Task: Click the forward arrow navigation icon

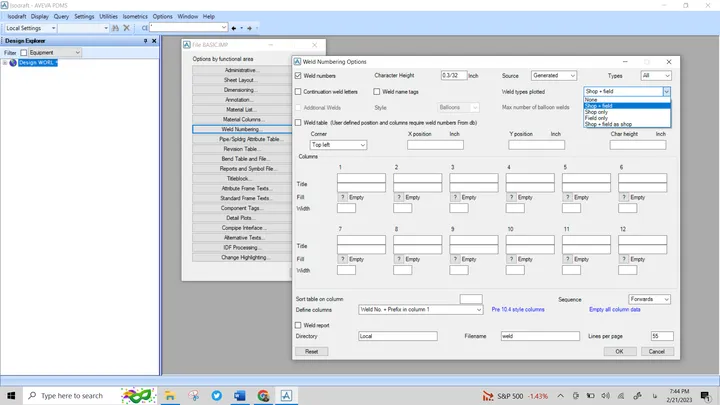Action: (249, 28)
